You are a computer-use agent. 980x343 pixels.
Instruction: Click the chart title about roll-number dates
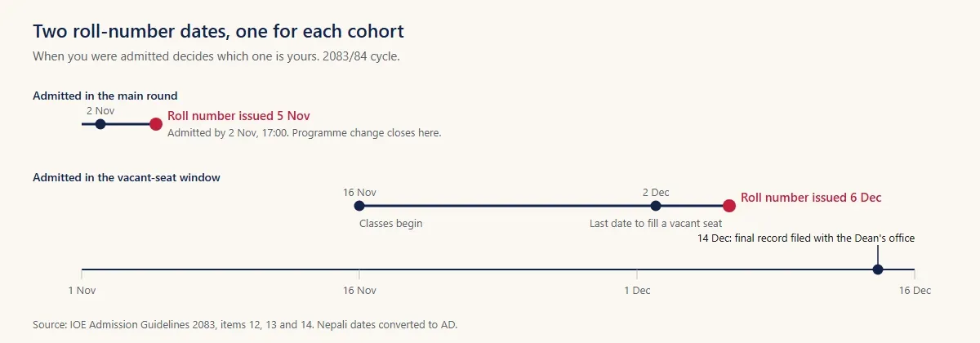tap(218, 32)
